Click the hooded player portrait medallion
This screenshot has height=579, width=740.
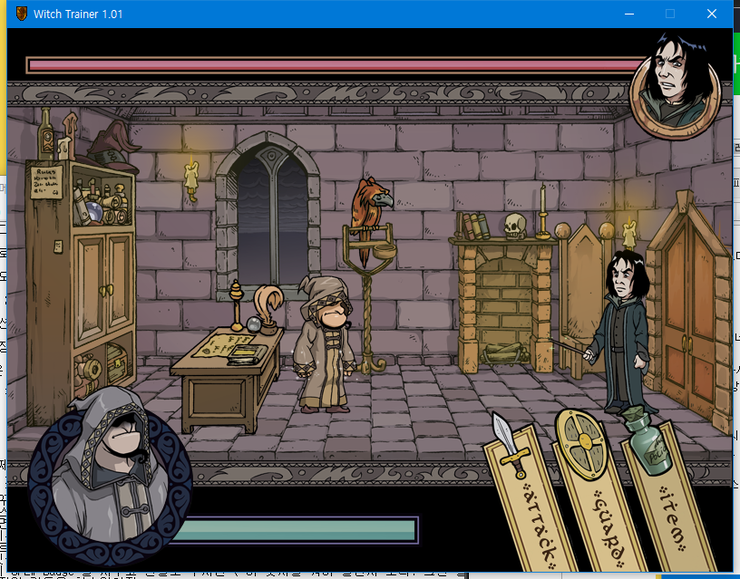click(110, 477)
